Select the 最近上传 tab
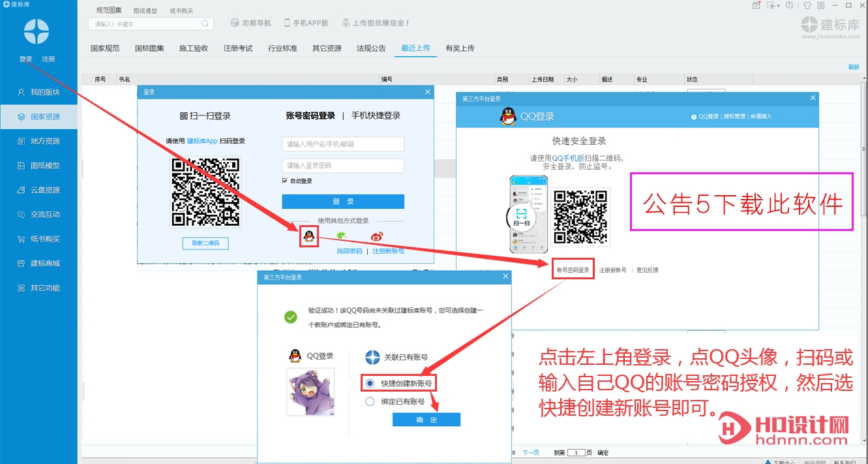The image size is (868, 464). tap(415, 48)
